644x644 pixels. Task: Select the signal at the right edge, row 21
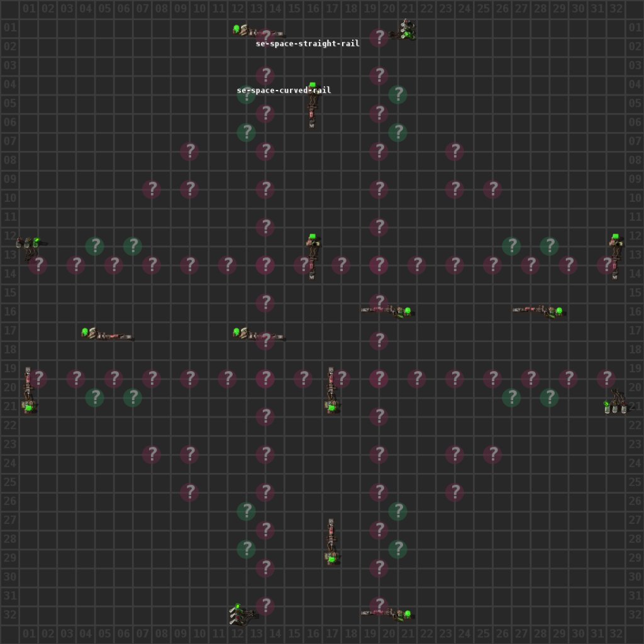(615, 402)
